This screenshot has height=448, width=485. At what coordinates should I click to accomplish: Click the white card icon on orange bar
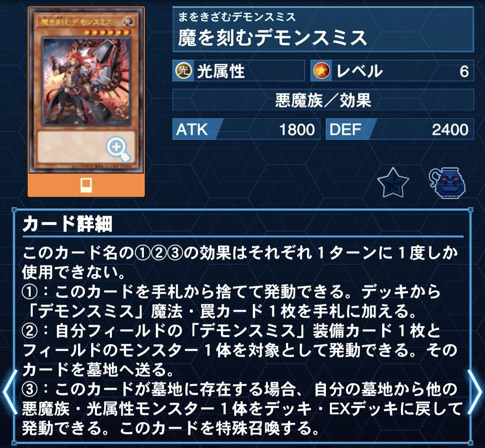coord(86,185)
